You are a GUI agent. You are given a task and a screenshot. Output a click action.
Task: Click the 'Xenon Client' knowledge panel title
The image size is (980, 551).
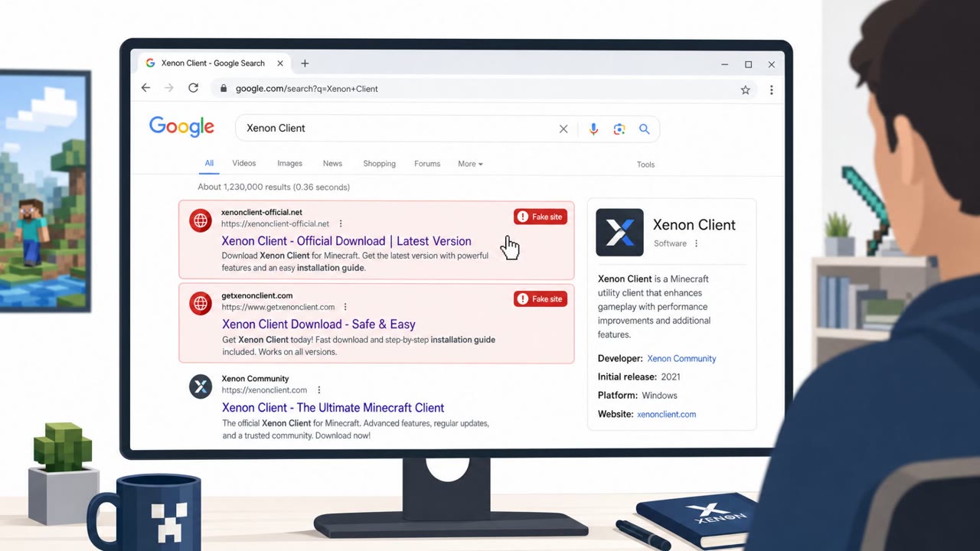point(694,225)
